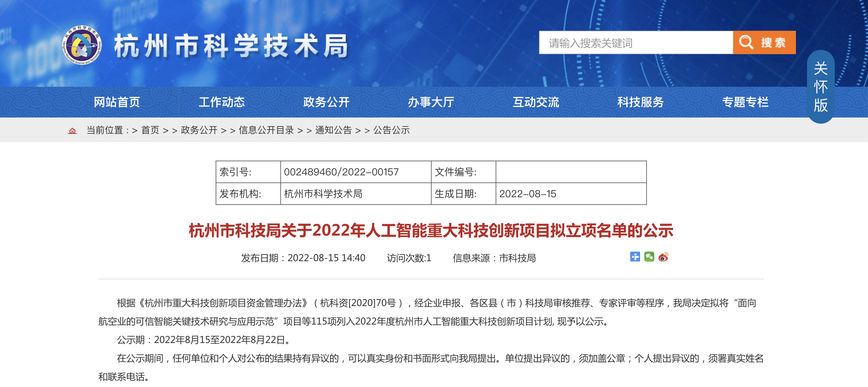Click the magnifier search icon

[747, 42]
